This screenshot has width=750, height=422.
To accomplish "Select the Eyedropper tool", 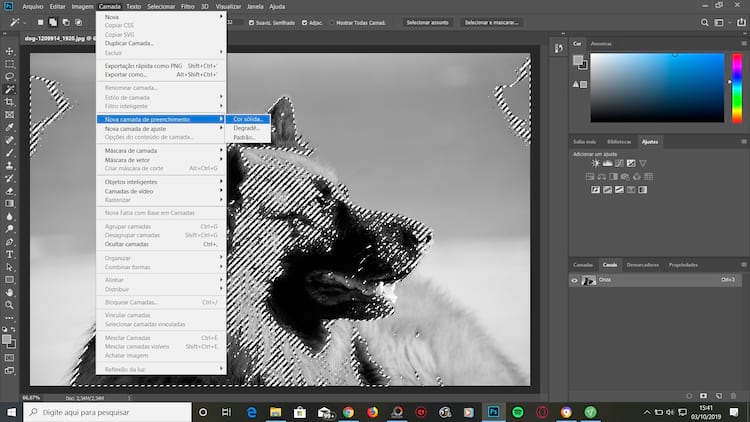I will coord(9,127).
